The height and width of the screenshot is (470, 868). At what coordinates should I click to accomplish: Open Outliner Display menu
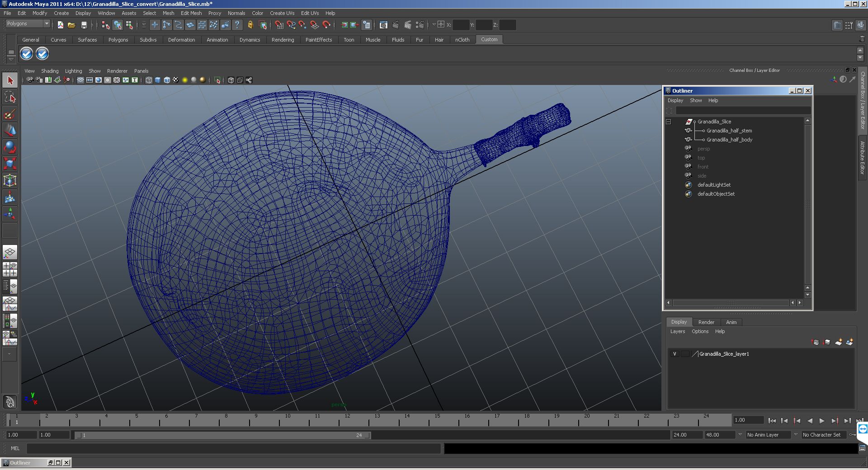click(675, 100)
